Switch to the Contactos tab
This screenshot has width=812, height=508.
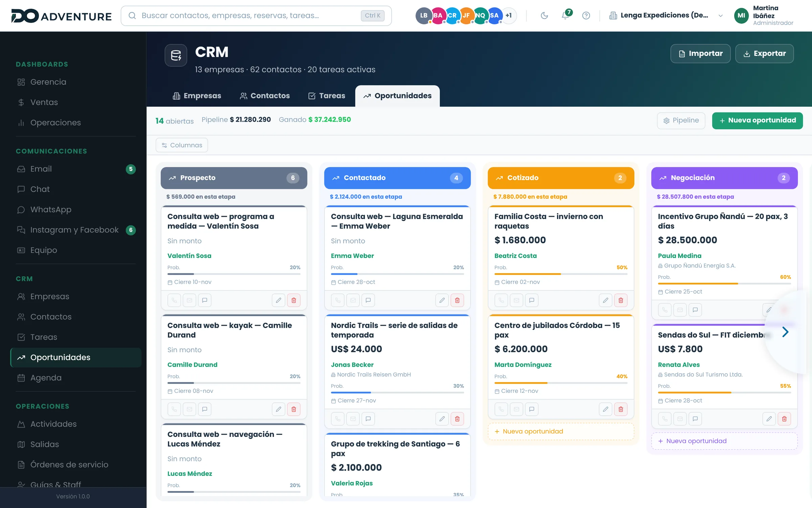pos(265,96)
